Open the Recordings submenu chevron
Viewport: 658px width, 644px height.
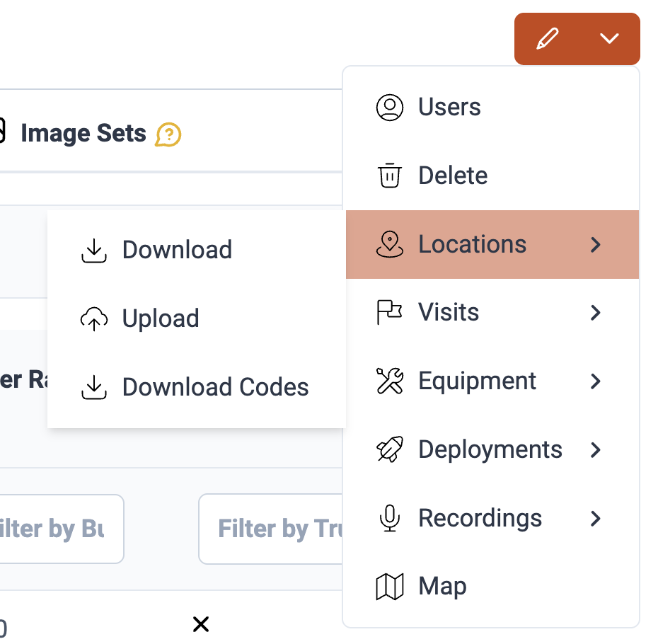coord(596,518)
